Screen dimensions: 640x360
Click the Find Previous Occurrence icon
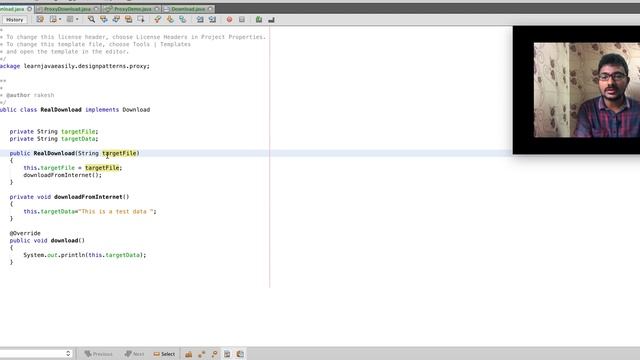tap(104, 20)
